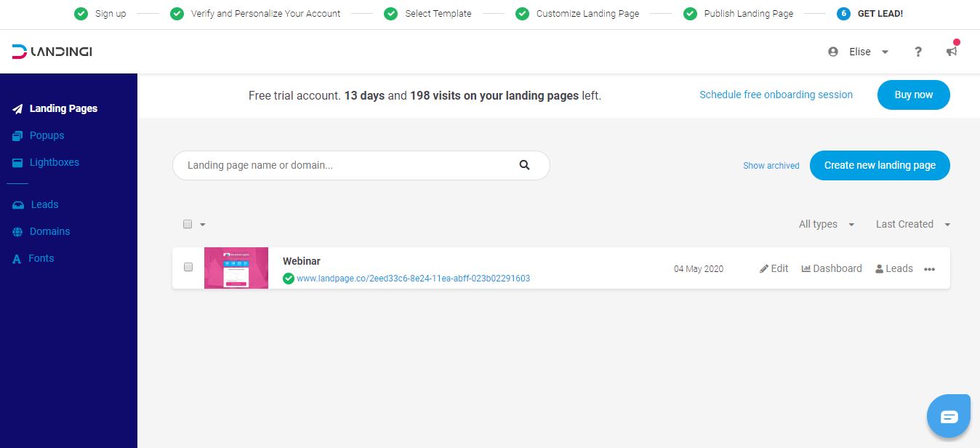Viewport: 980px width, 448px height.
Task: Go to Popups in sidebar
Action: [x=47, y=135]
